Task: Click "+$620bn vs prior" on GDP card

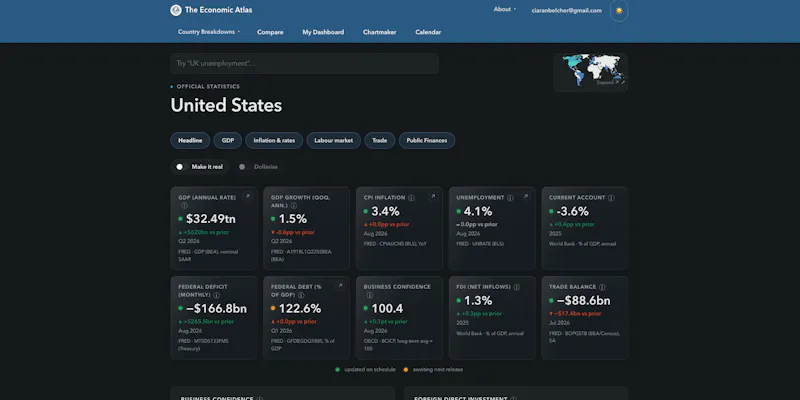Action: [x=204, y=232]
